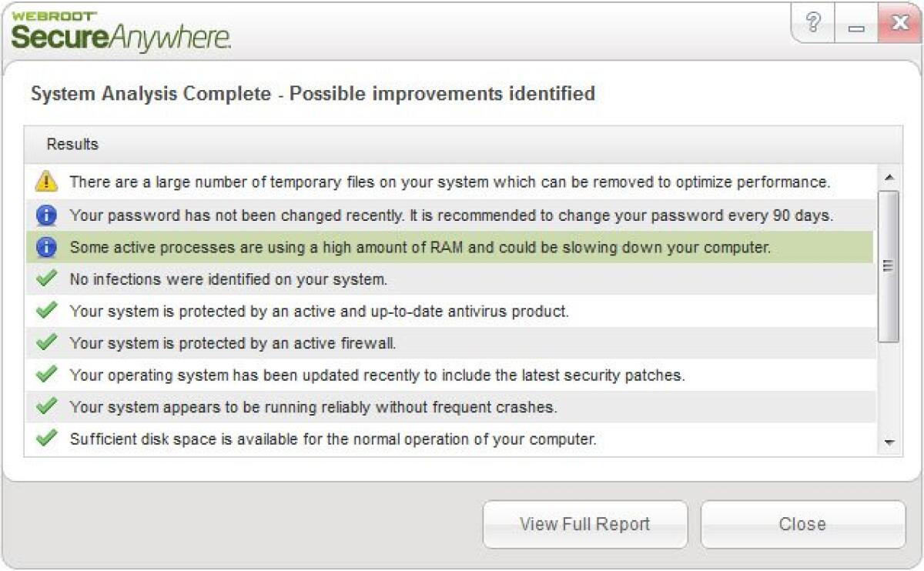
Task: Click the green check beside the operating system updates row
Action: tap(46, 376)
